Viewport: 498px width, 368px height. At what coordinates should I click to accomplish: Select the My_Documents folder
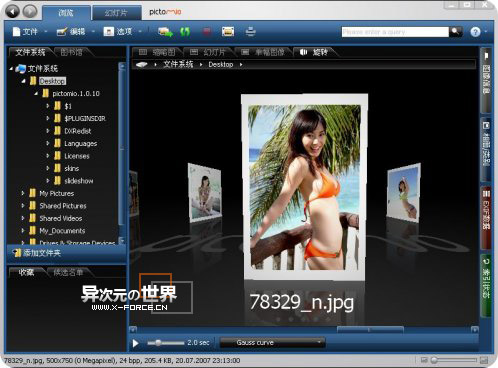pyautogui.click(x=62, y=231)
